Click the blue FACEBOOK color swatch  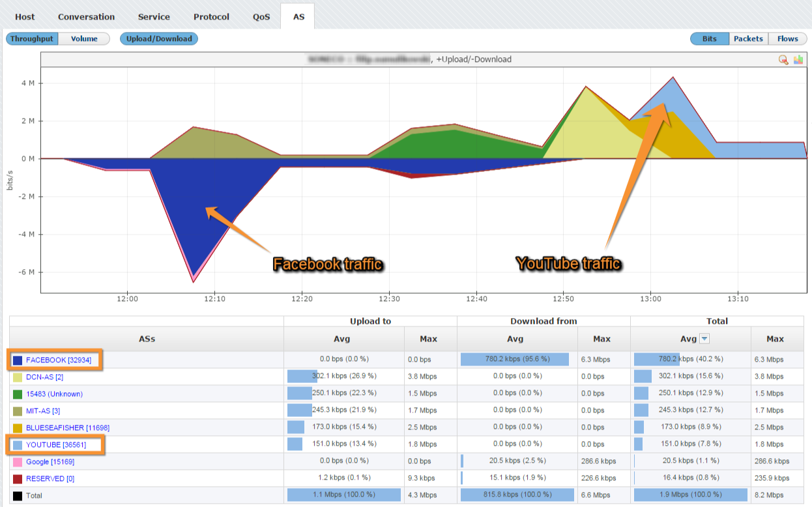[18, 360]
